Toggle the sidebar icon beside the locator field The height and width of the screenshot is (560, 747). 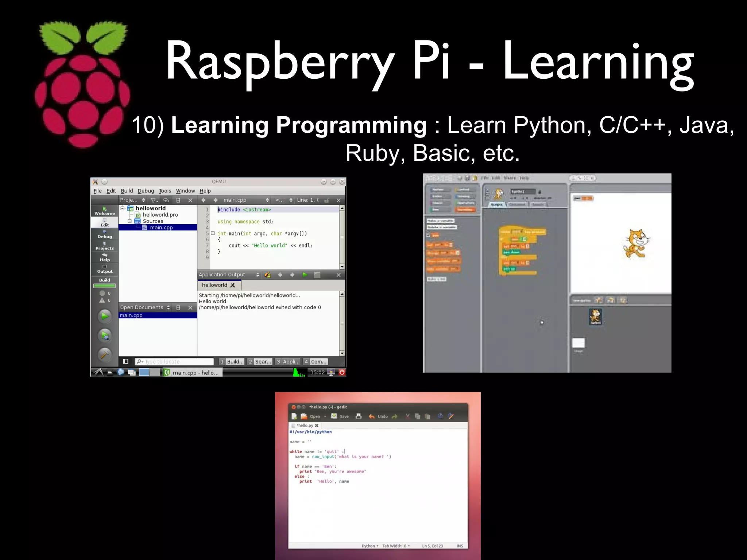[125, 361]
